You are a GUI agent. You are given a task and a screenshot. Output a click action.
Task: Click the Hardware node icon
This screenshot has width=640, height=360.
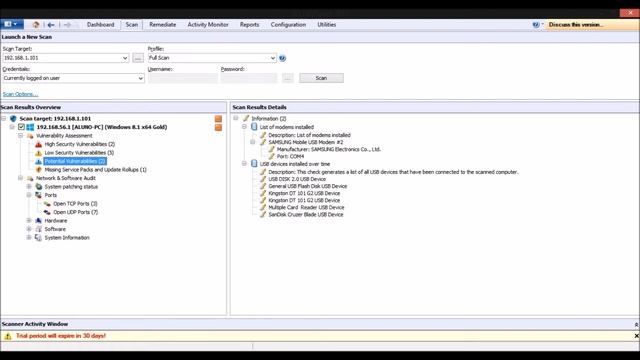[38, 220]
